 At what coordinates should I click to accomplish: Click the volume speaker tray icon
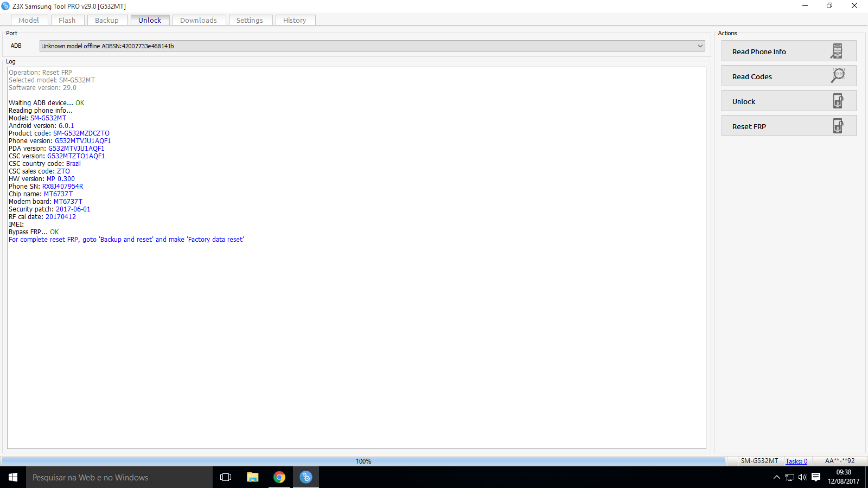pos(802,477)
